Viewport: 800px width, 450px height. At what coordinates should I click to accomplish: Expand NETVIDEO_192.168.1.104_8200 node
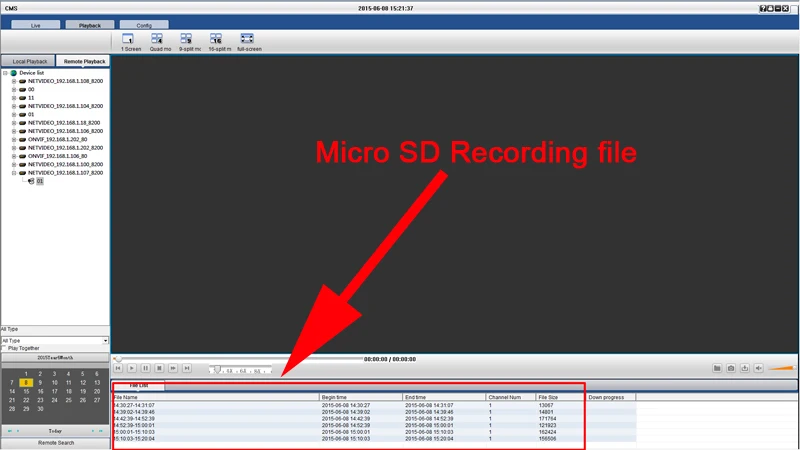coord(14,106)
